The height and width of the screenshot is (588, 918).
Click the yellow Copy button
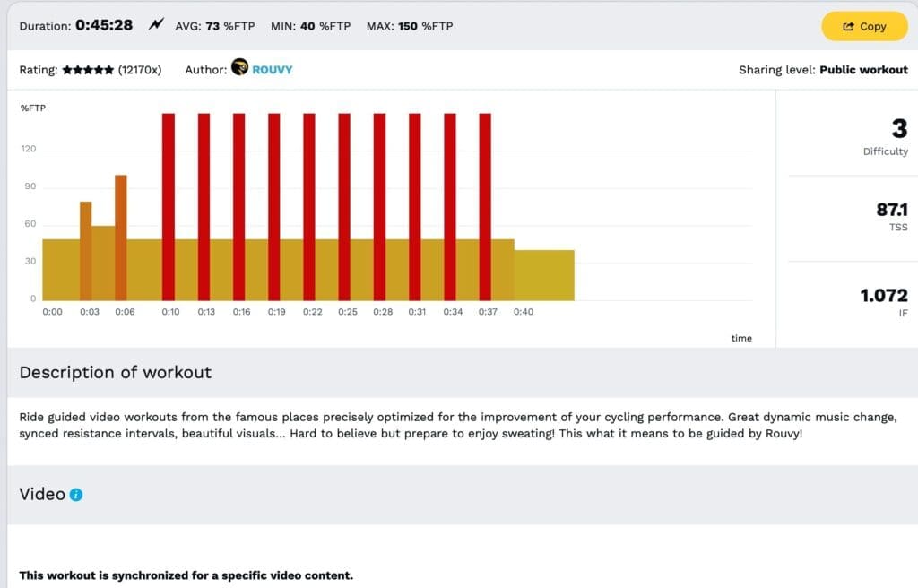864,26
